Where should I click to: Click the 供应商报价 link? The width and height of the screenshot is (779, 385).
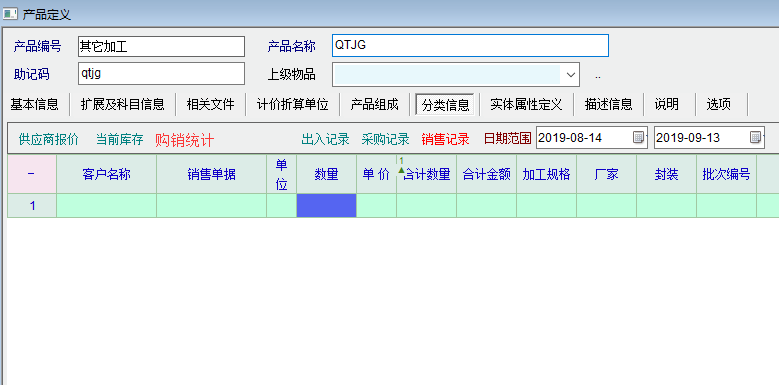coord(48,140)
